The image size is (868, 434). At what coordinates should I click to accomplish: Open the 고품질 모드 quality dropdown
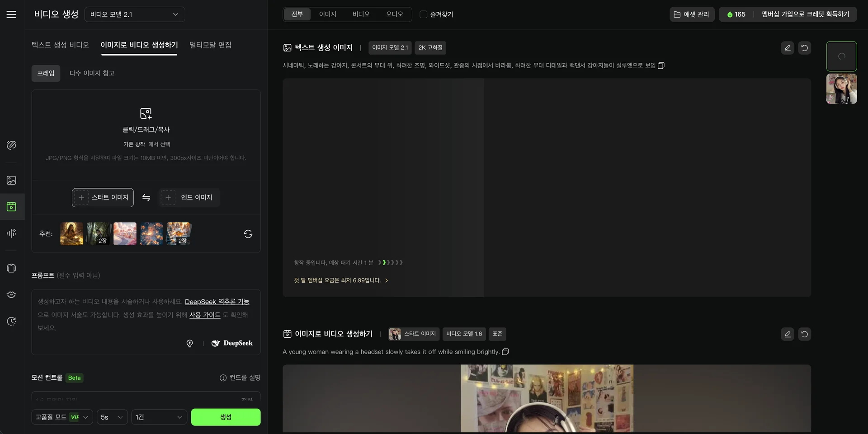[x=62, y=417]
